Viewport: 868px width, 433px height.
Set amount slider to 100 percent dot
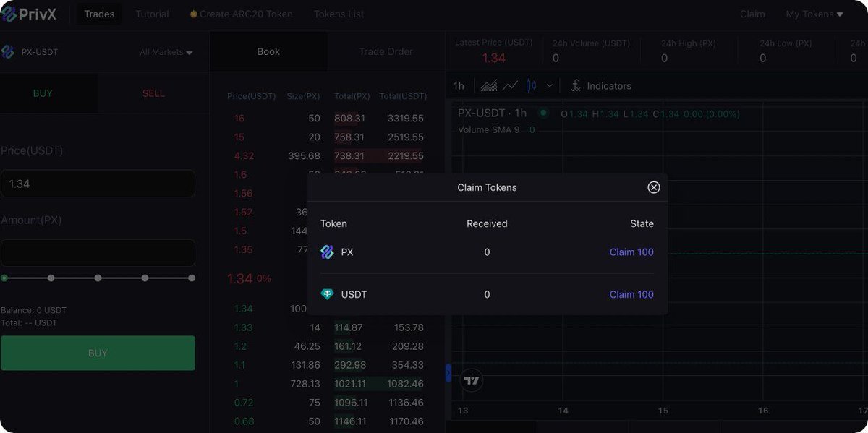click(192, 278)
